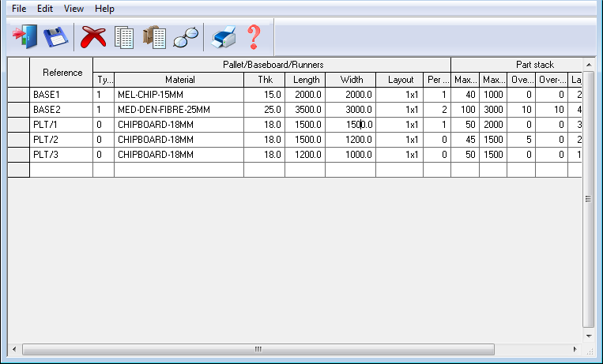This screenshot has width=603, height=364.
Task: Click CHIPBOARD-18MM material in PLT/1 row
Action: pos(179,125)
